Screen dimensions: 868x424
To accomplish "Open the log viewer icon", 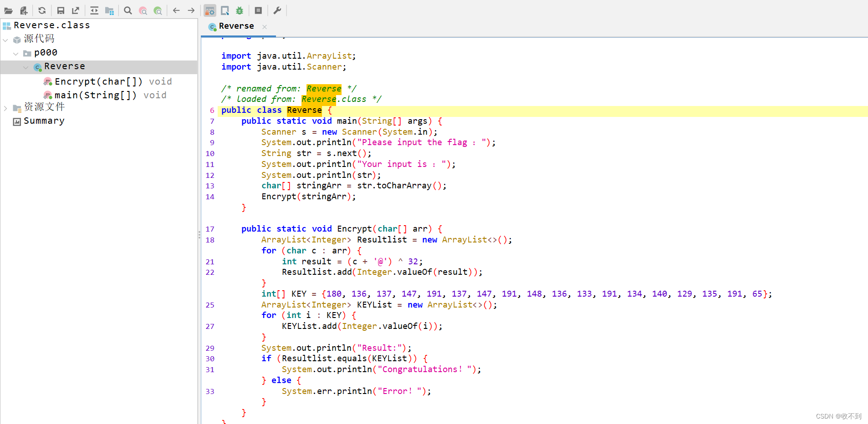I will (258, 10).
